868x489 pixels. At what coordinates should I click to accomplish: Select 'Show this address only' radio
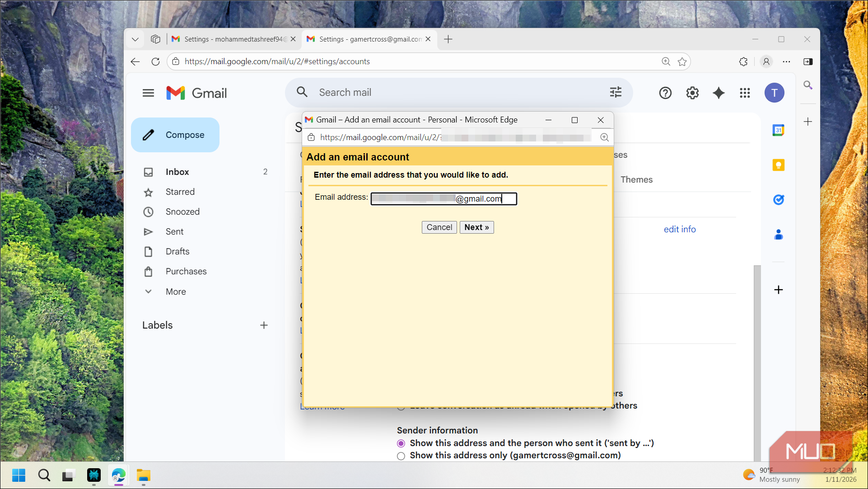[x=401, y=456]
